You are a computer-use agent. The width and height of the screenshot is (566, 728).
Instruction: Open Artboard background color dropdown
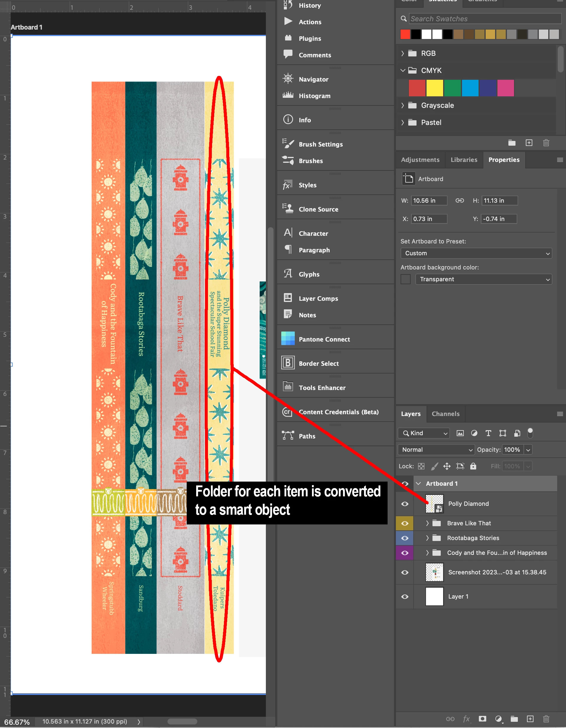[483, 279]
